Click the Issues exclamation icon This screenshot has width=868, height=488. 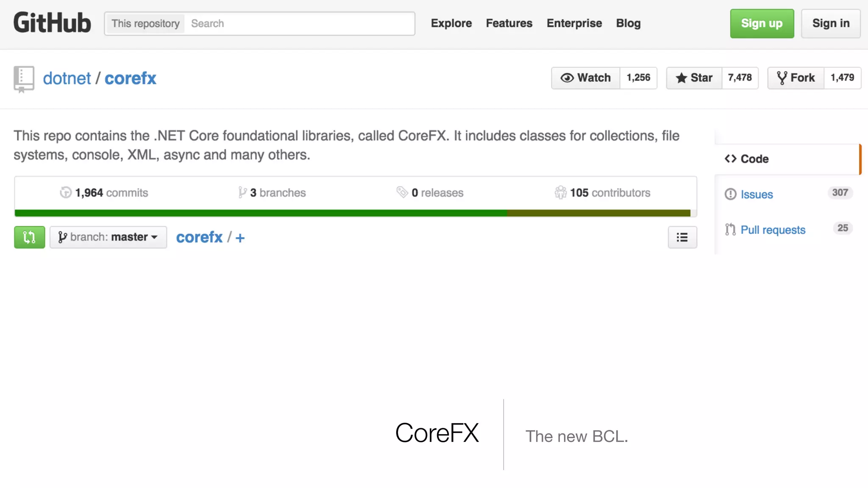pyautogui.click(x=730, y=194)
